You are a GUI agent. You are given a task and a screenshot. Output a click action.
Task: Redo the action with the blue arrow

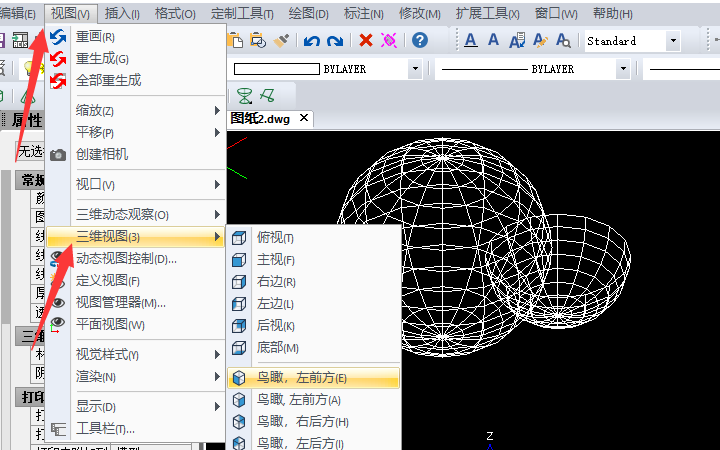pos(335,41)
